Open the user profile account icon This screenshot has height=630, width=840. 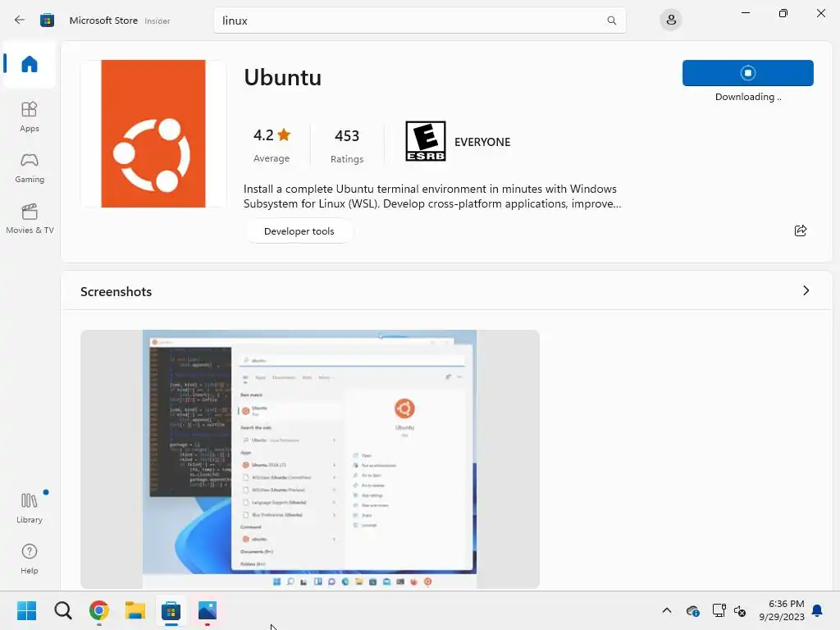(671, 21)
